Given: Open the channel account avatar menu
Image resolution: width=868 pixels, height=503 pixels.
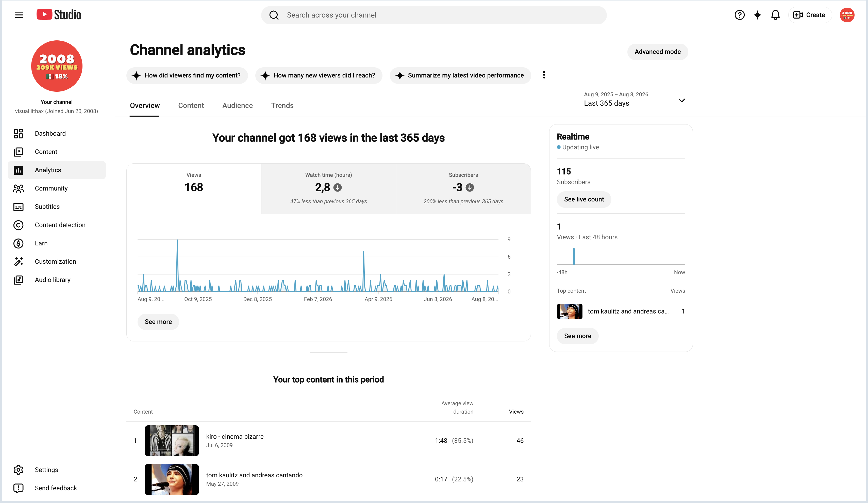Looking at the screenshot, I should [x=847, y=15].
